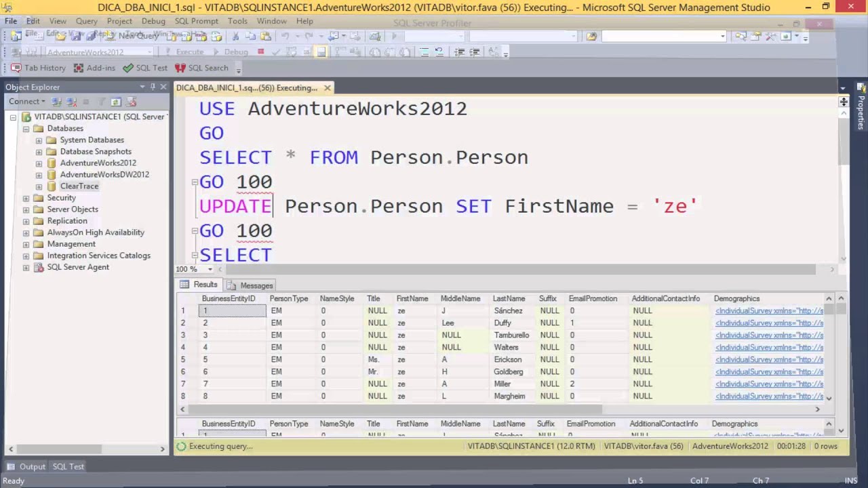Open the File menu
Screen dimensions: 868x488
pos(11,21)
